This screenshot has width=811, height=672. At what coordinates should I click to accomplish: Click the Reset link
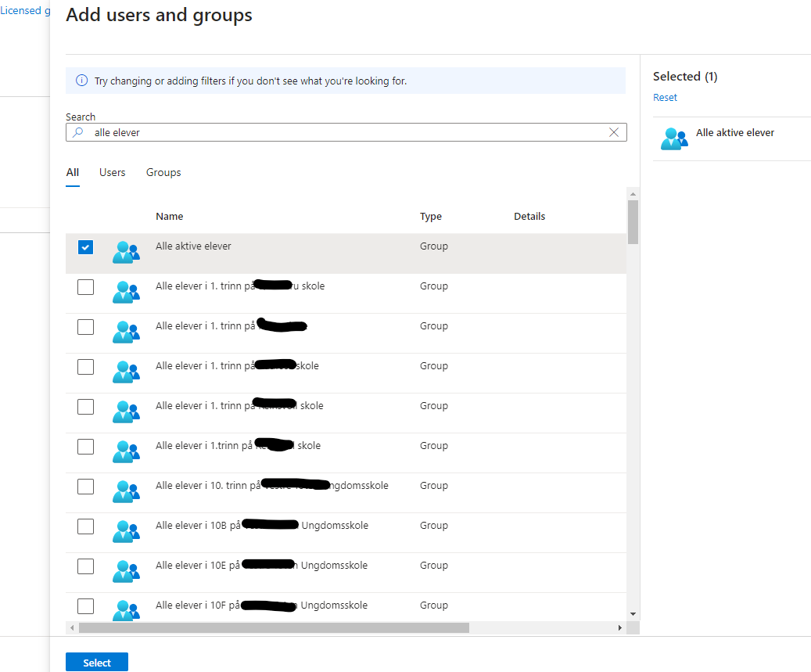point(665,98)
